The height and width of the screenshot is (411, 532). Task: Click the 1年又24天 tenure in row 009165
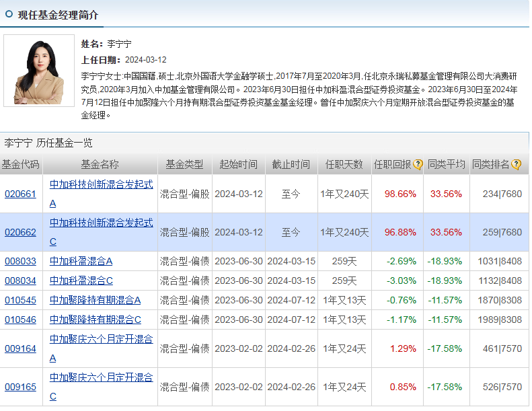[x=344, y=387]
